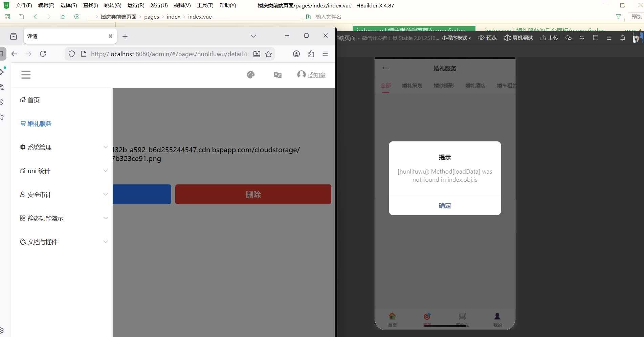Click the HBuilder back navigation arrow
The width and height of the screenshot is (644, 337).
(x=35, y=17)
